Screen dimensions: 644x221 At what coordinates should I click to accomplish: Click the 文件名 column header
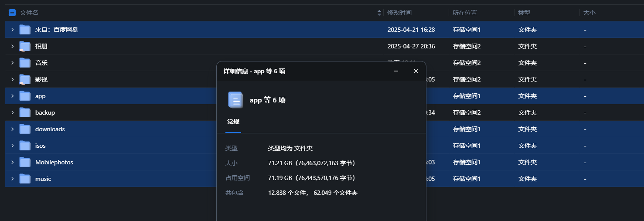[29, 13]
